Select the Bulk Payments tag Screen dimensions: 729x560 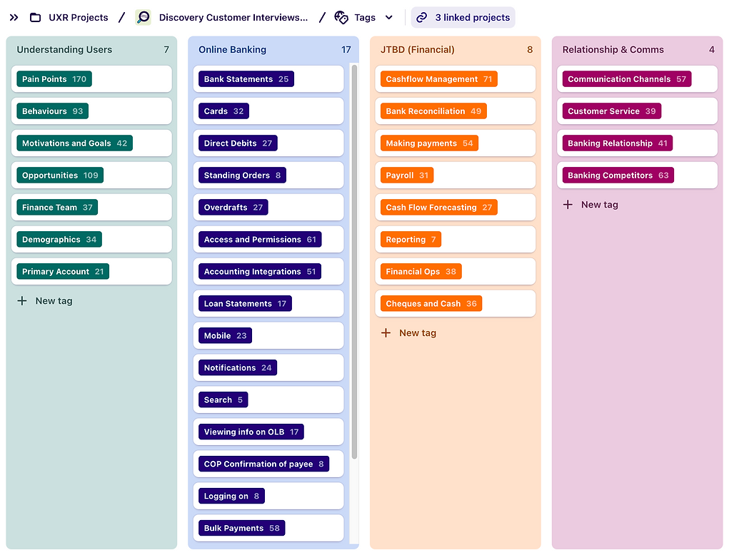pyautogui.click(x=241, y=529)
